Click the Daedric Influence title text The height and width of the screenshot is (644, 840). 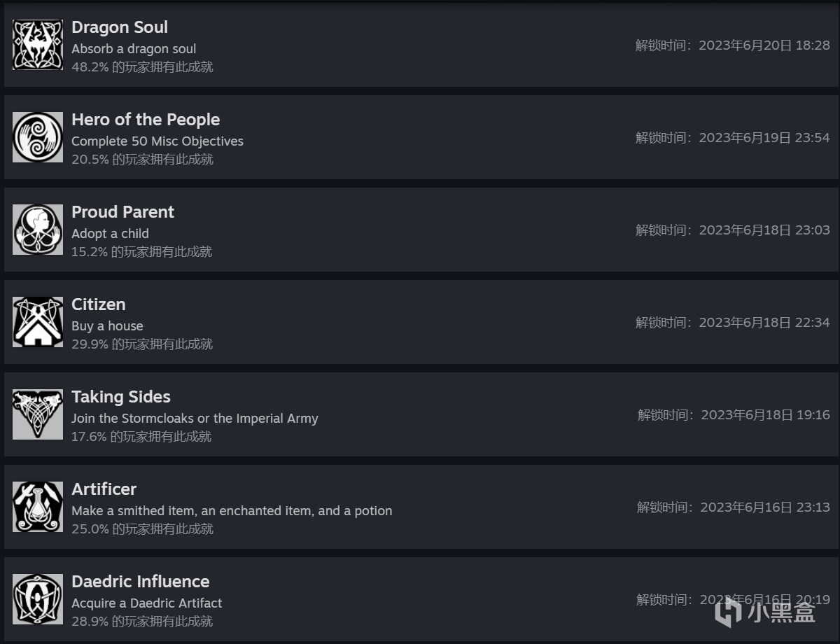click(x=140, y=582)
